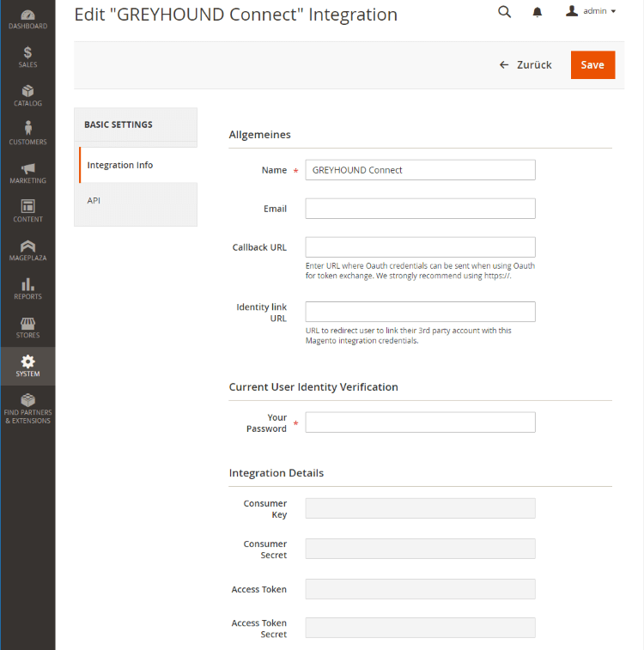Click the page title Edit GREYHOUND Connect Integration

[x=236, y=15]
